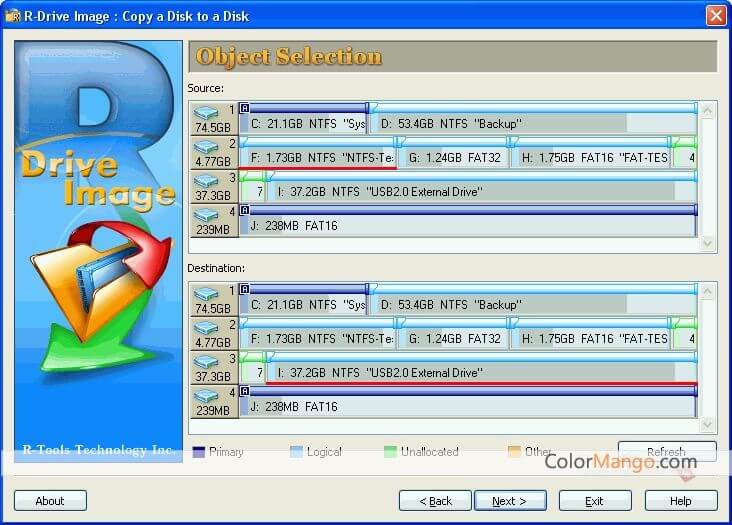Click the Logical legend color swatch
The image size is (732, 525).
(296, 452)
